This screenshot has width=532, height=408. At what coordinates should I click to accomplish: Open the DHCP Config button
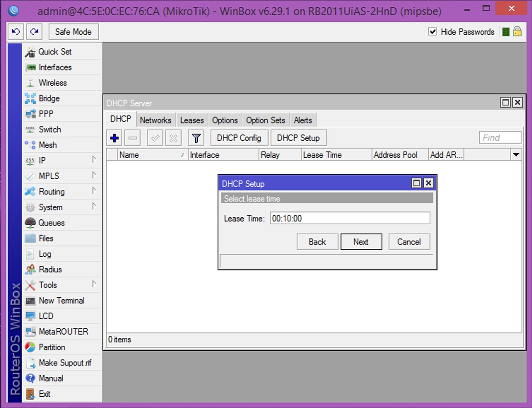click(239, 138)
